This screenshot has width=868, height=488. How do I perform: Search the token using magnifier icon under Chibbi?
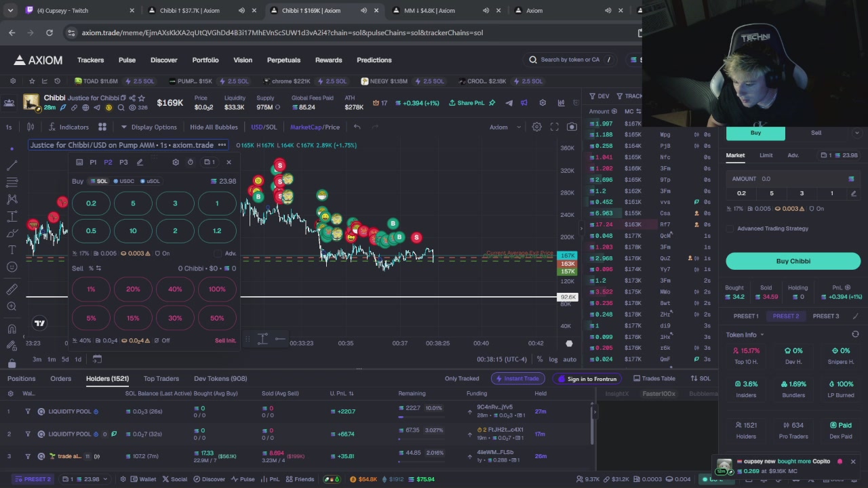tap(121, 108)
